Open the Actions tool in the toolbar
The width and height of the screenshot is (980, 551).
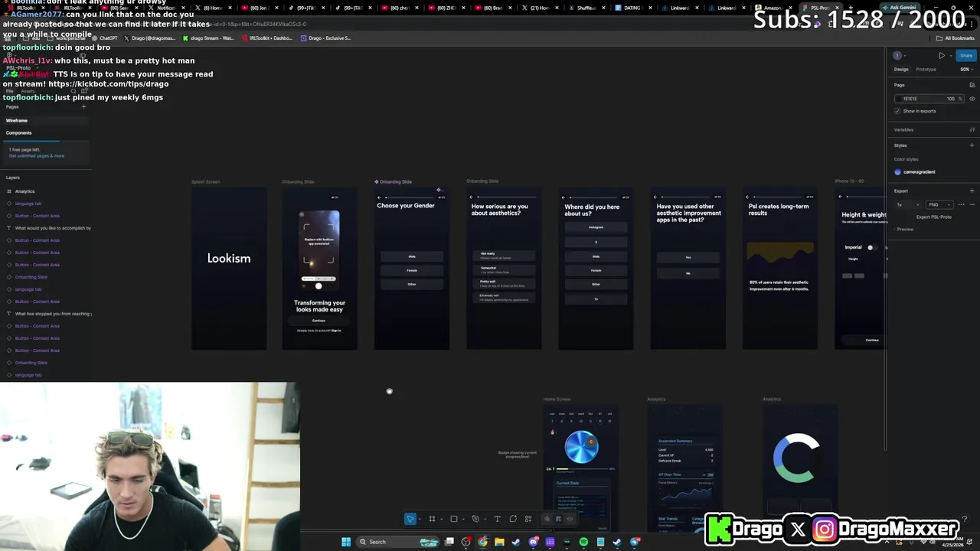[528, 519]
